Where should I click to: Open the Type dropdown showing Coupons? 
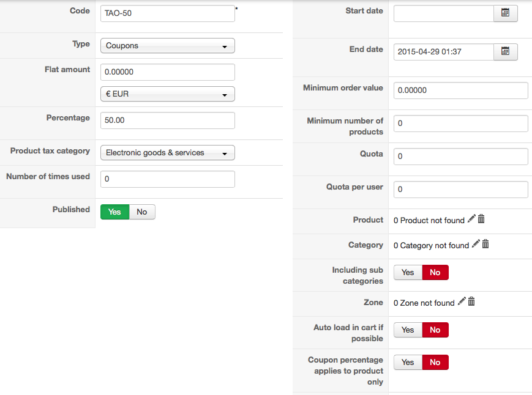pos(167,46)
